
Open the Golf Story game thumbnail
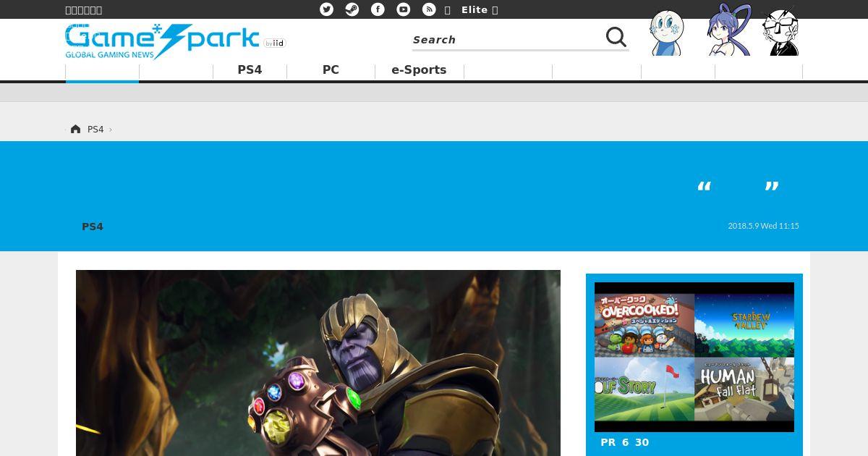[x=644, y=389]
